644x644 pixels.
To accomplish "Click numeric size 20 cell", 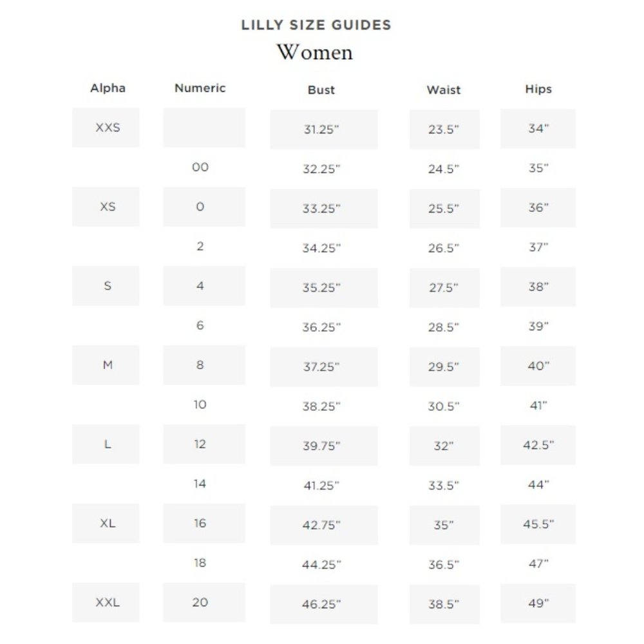I will pos(200,603).
